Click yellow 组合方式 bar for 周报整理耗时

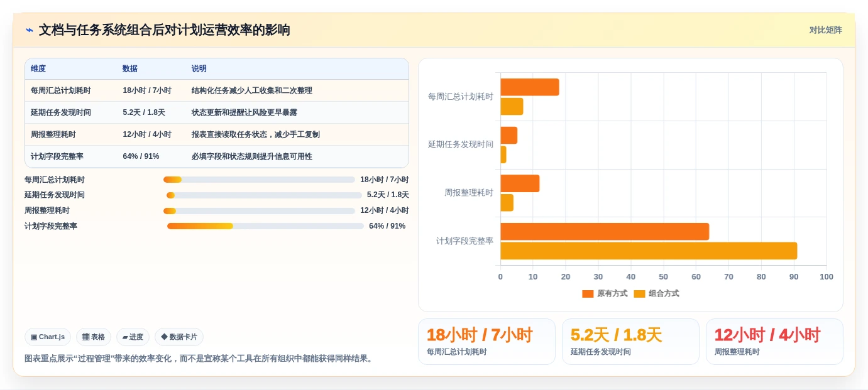point(507,203)
